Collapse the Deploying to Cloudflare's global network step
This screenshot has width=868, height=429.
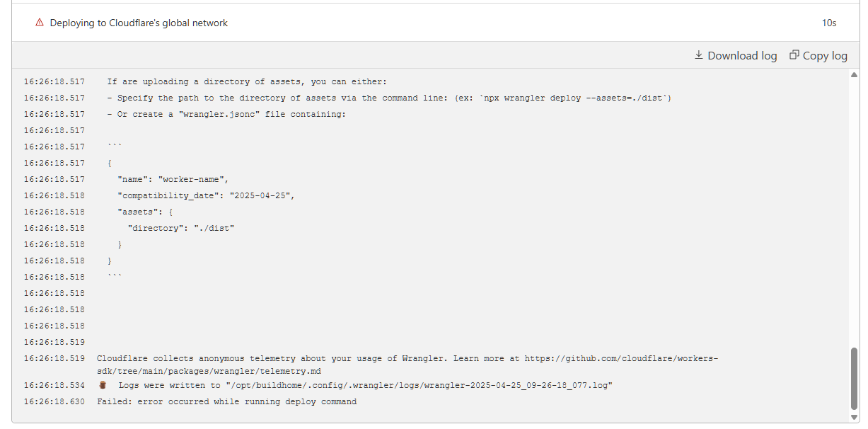pos(138,22)
